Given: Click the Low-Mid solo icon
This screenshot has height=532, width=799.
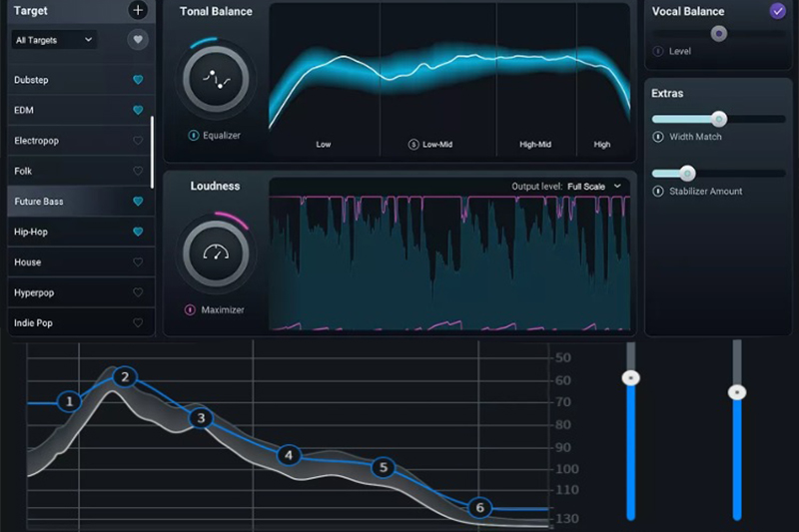Looking at the screenshot, I should (413, 145).
